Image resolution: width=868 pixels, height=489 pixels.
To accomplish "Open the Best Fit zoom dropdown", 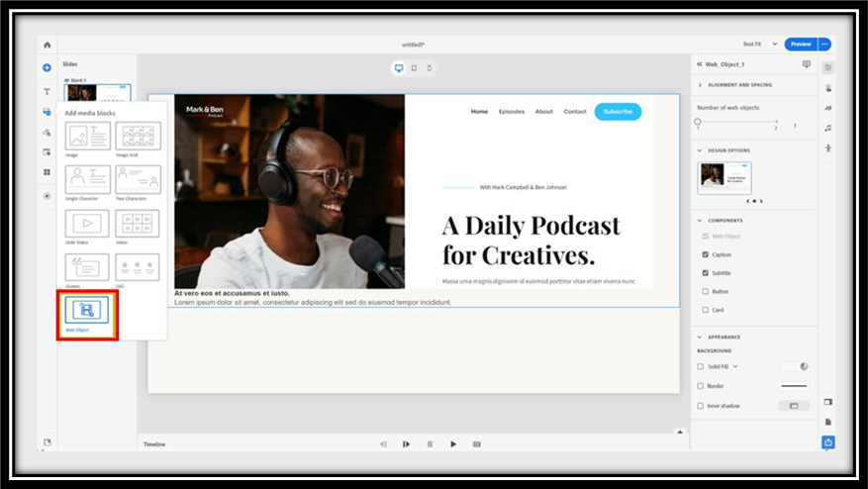I will point(759,45).
